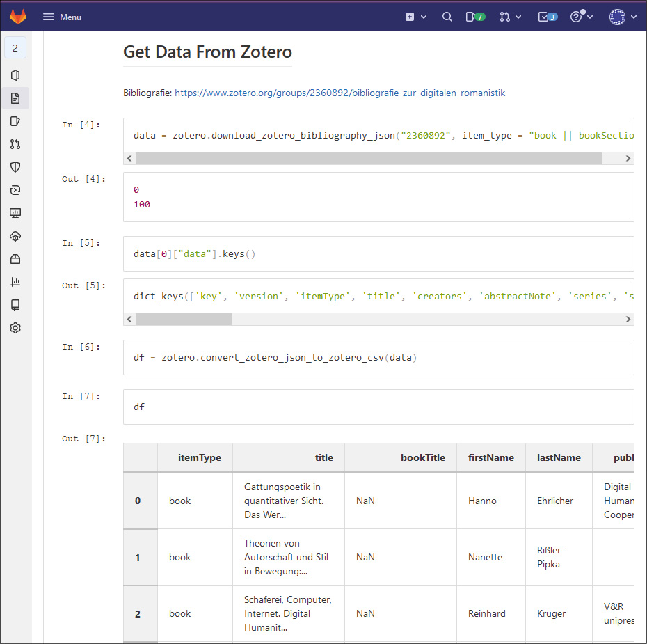This screenshot has width=647, height=644.
Task: Open sidebar Merge requests icon
Action: [x=15, y=144]
